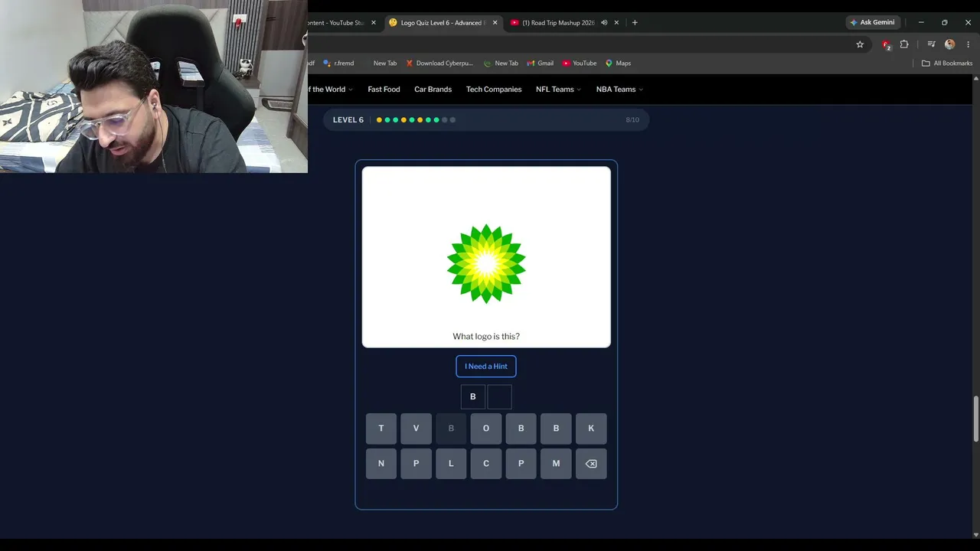
Task: Open the Car Brands category
Action: [433, 90]
